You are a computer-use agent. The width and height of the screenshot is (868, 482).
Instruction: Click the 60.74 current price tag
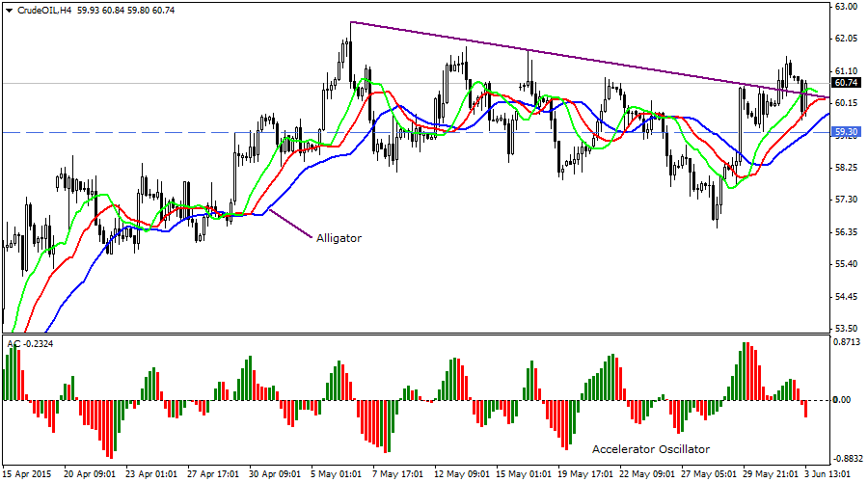tap(846, 84)
